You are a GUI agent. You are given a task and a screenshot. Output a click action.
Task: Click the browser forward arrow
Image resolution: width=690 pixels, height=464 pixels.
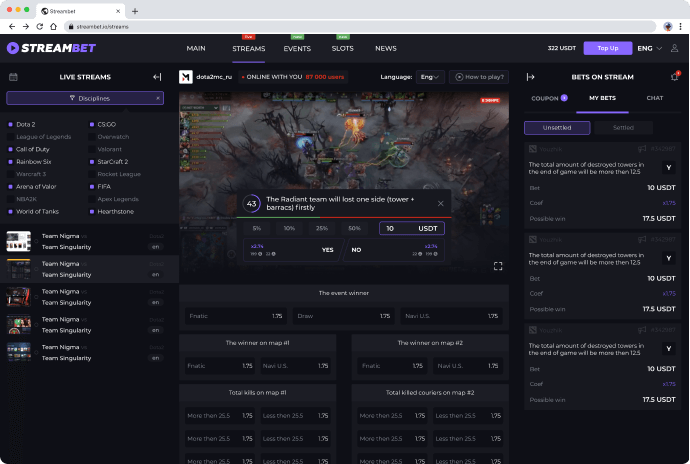[x=26, y=26]
